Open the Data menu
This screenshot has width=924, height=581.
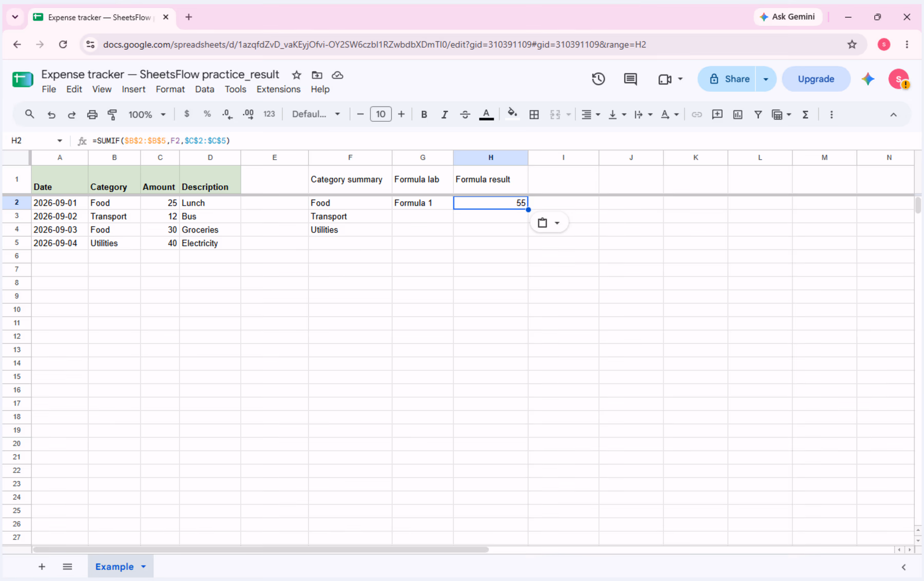pos(204,89)
